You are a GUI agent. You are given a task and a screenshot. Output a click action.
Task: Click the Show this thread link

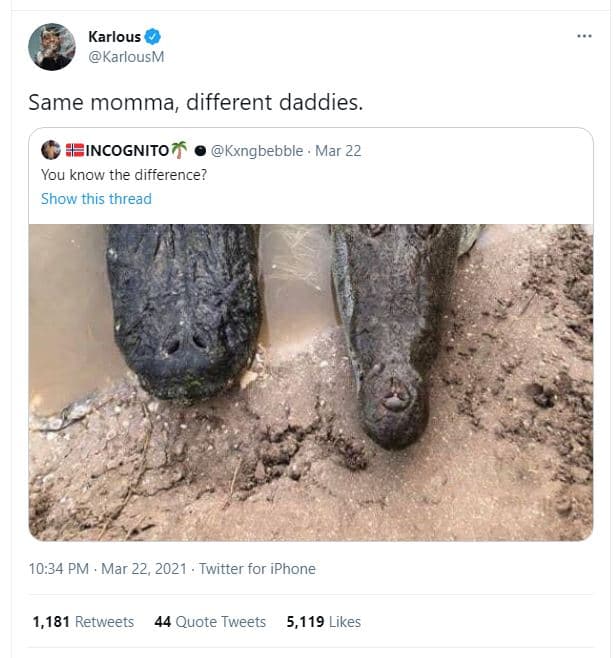(x=96, y=198)
